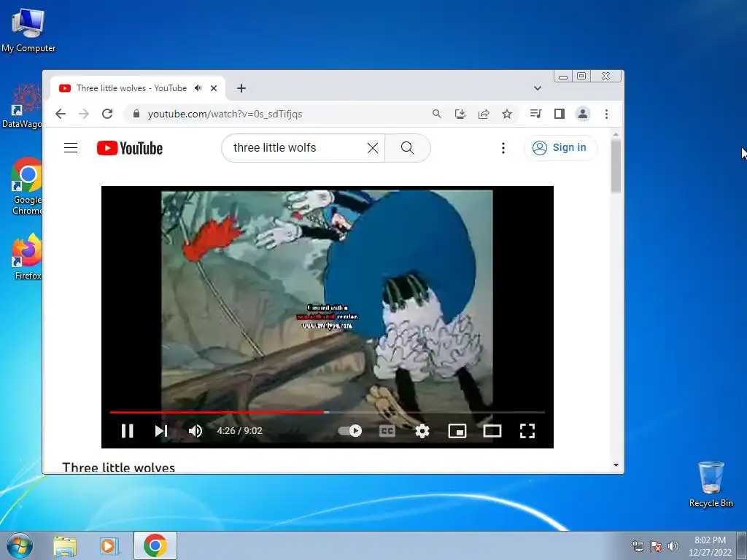Click the YouTube search input field
The image size is (747, 560).
(295, 147)
